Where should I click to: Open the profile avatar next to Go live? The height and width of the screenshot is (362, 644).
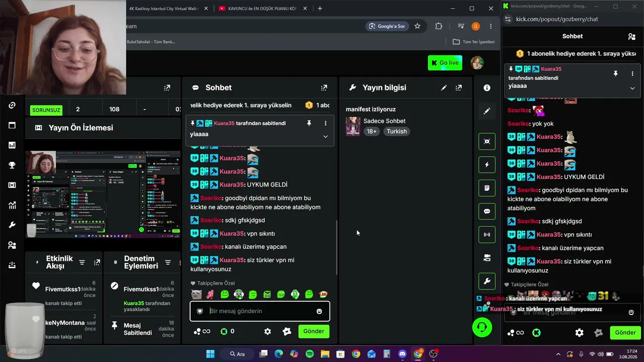pyautogui.click(x=477, y=63)
